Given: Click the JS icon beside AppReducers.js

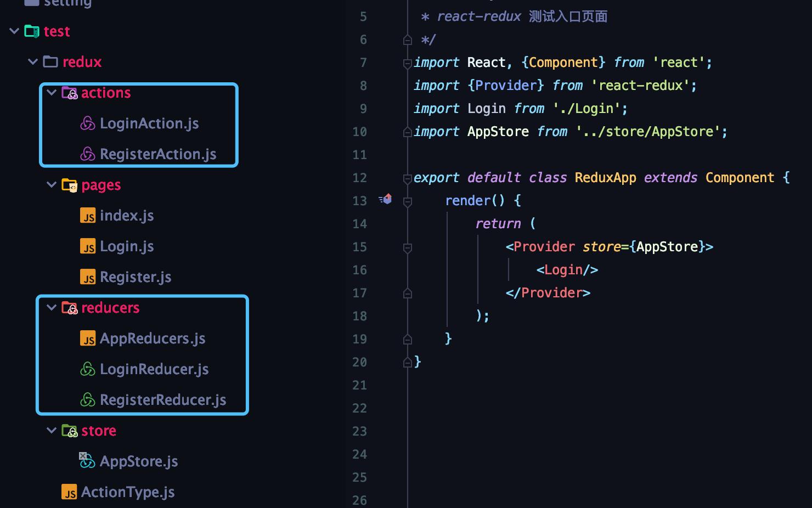Looking at the screenshot, I should (88, 338).
